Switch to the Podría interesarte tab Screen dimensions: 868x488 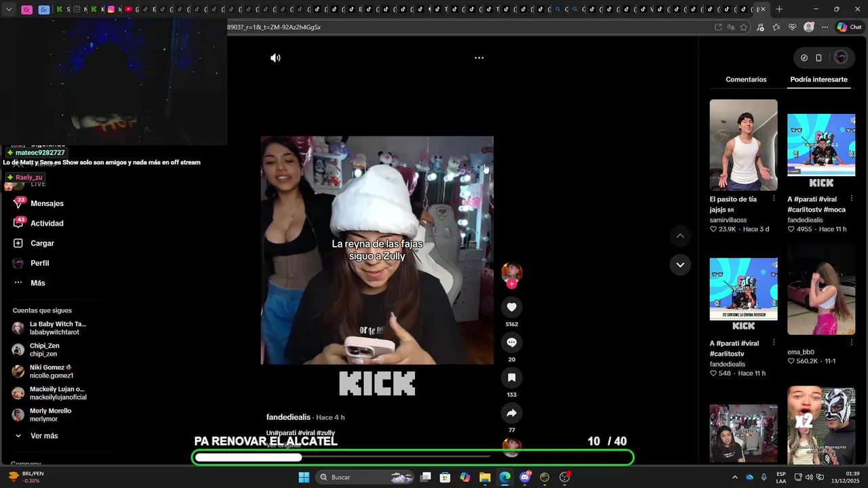point(818,79)
